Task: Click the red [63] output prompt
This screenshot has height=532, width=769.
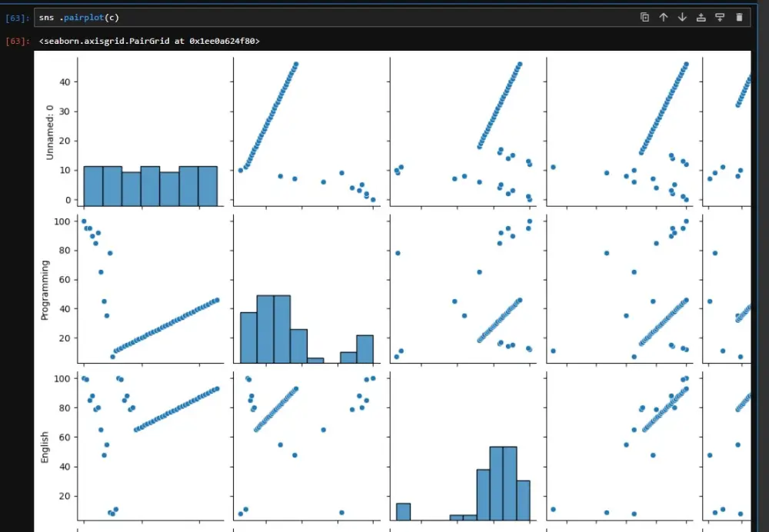Action: coord(17,42)
